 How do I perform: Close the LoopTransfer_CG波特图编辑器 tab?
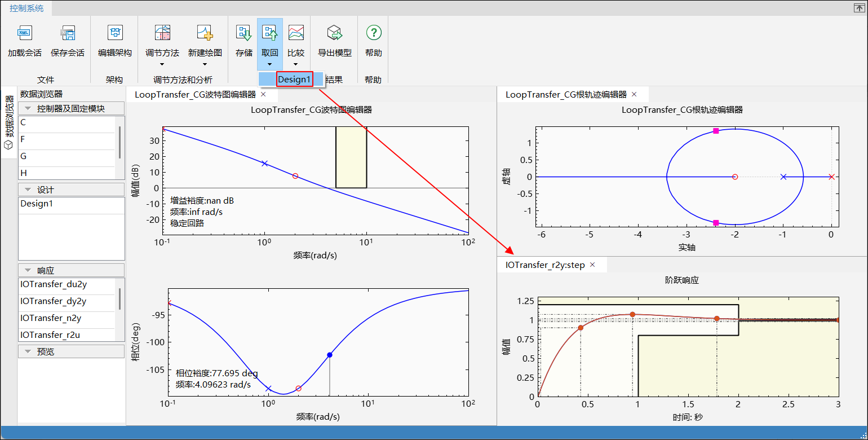click(263, 95)
